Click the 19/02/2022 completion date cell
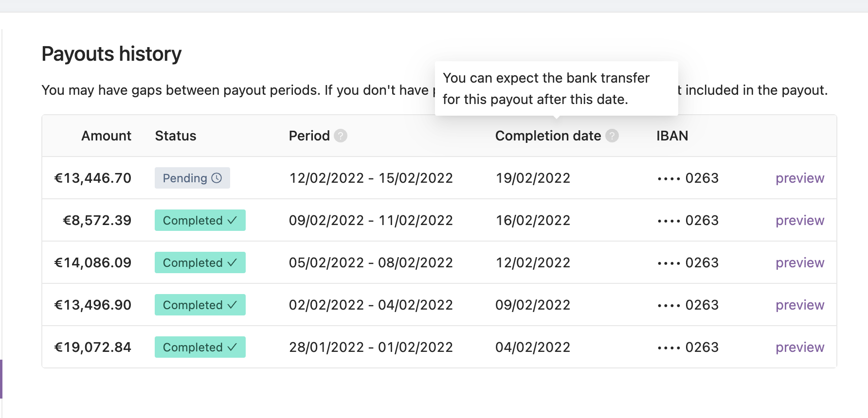 (x=533, y=178)
